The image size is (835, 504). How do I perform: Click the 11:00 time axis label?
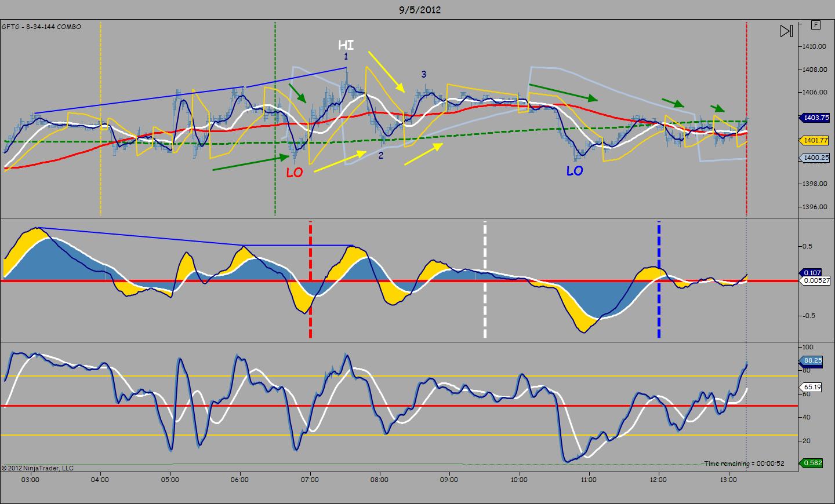[x=589, y=480]
